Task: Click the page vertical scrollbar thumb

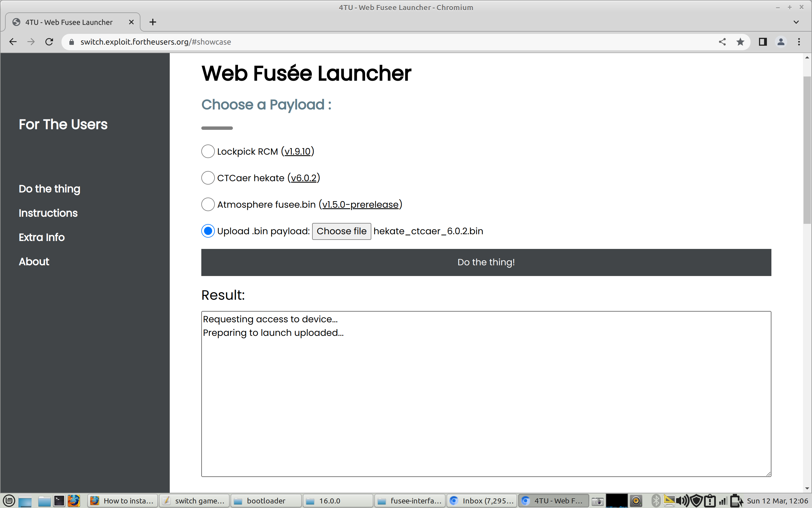Action: click(x=807, y=150)
